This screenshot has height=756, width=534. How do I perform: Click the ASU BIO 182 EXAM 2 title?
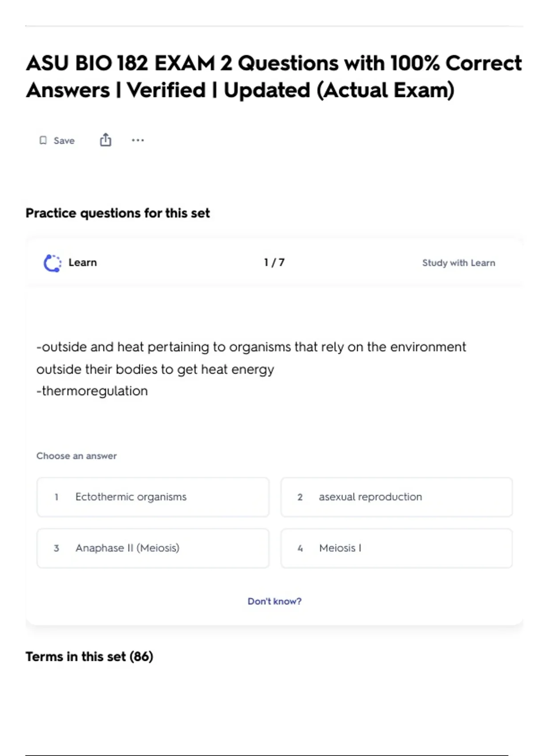pyautogui.click(x=273, y=76)
